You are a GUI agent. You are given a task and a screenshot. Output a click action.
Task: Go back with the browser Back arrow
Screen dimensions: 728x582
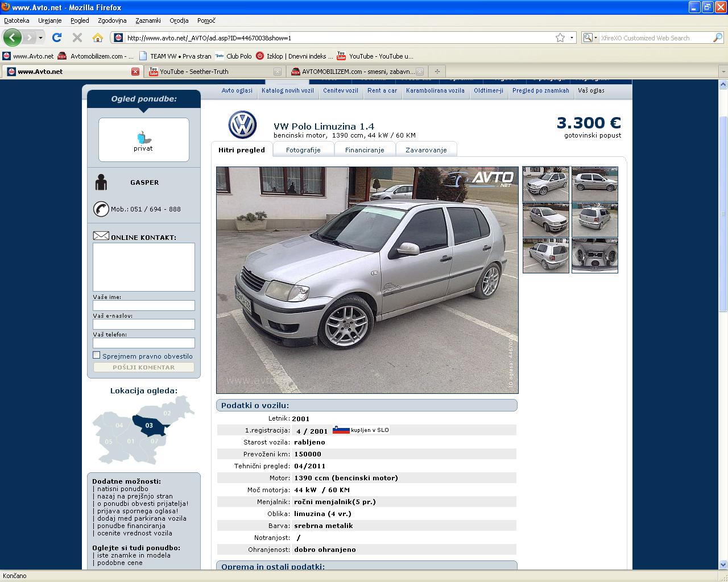point(12,38)
